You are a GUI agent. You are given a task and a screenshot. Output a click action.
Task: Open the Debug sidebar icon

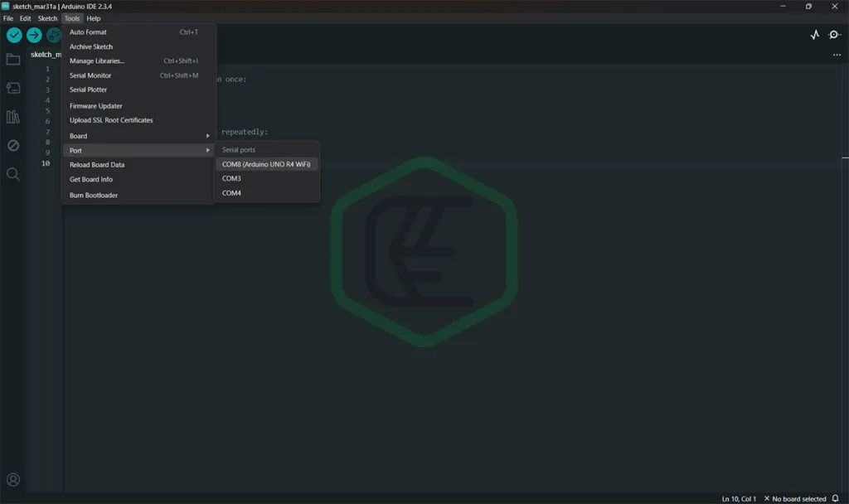pos(13,145)
